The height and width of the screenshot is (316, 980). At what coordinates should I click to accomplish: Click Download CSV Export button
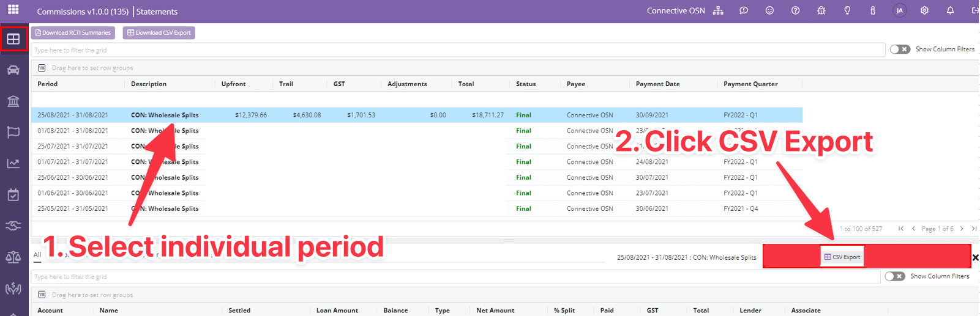click(x=159, y=33)
